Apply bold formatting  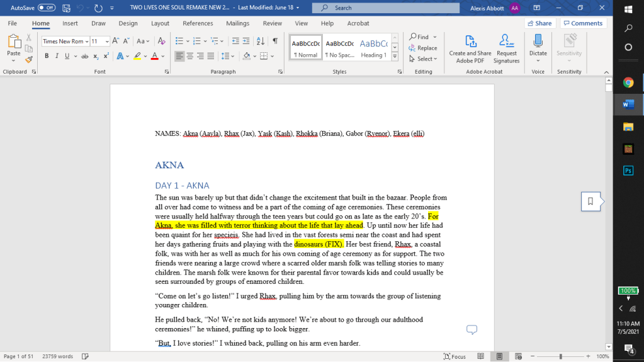point(47,56)
